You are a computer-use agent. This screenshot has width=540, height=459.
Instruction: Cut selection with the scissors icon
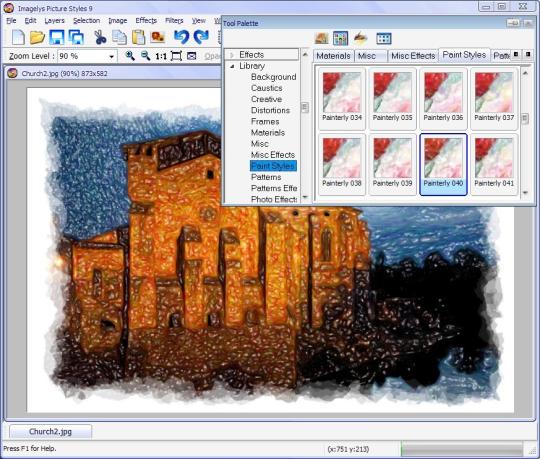pos(100,37)
